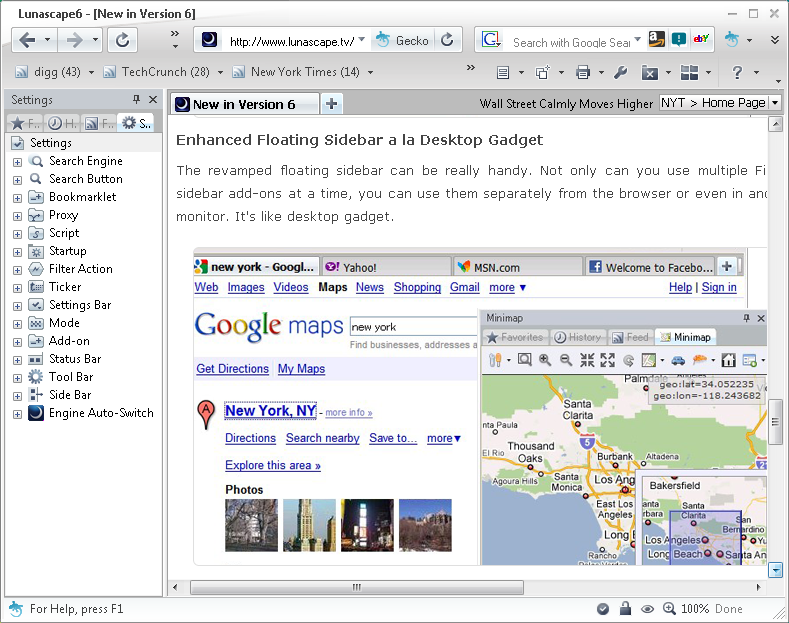This screenshot has height=623, width=789.
Task: Expand the Filter Action tree node
Action: click(17, 270)
